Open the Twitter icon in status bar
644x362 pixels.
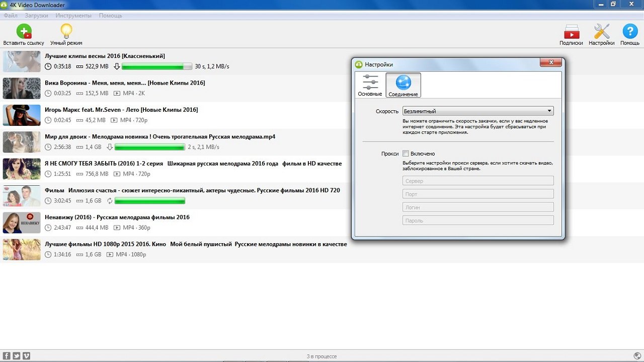(17, 356)
